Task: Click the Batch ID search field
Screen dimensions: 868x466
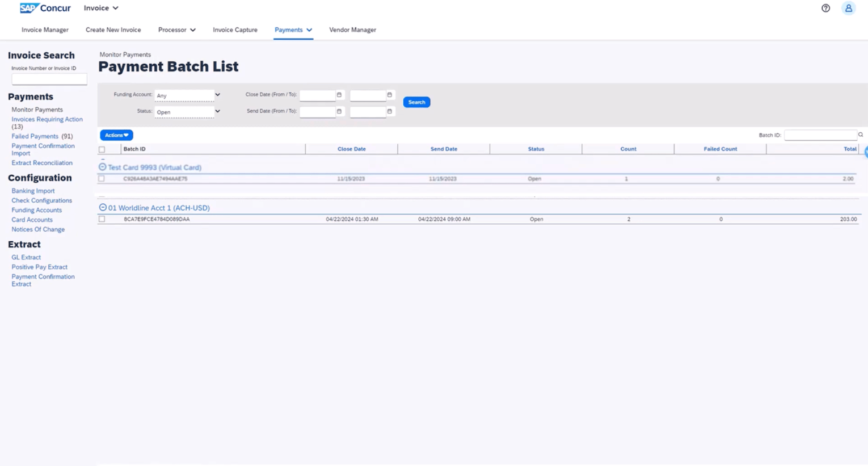Action: pos(820,135)
